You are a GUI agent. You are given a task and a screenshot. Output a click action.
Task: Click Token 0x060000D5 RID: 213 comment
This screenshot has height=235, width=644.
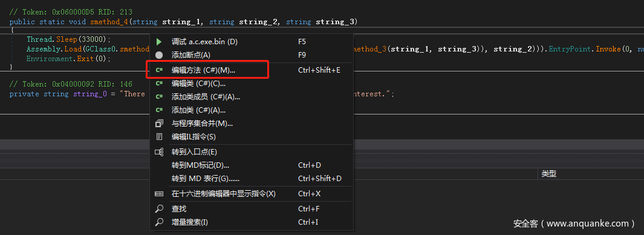pos(71,12)
